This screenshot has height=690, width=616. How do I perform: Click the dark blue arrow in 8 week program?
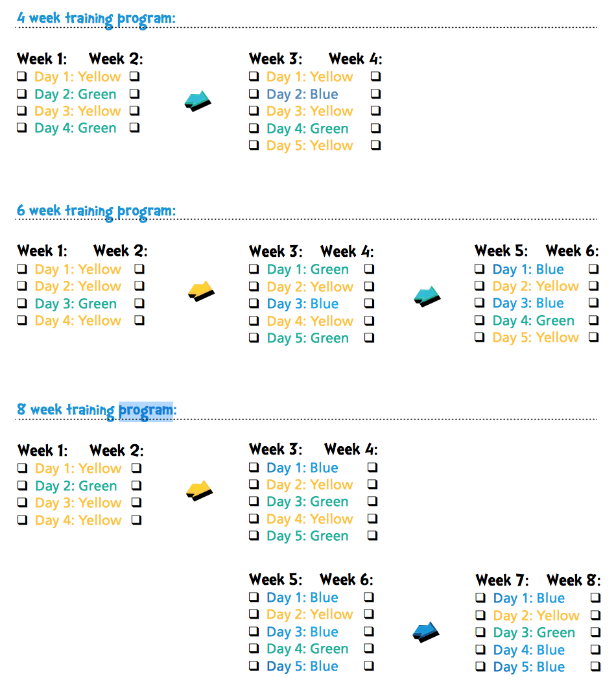coord(425,632)
